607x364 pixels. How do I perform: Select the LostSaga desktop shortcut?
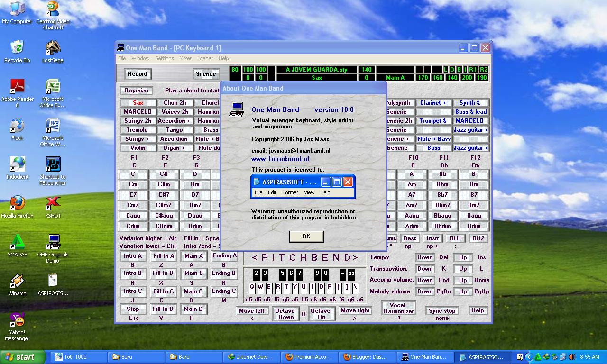point(53,52)
